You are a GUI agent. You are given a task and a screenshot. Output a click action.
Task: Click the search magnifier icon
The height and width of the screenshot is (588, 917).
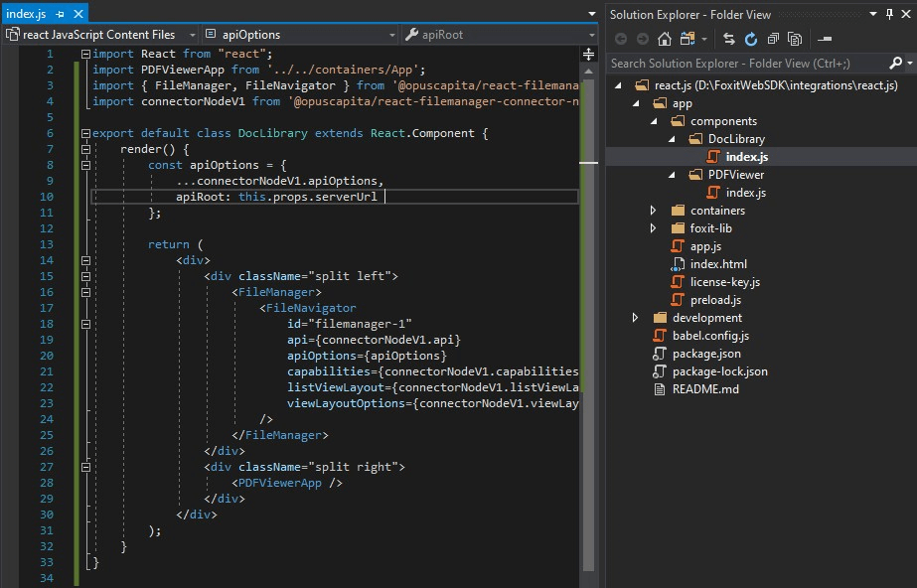(x=895, y=64)
